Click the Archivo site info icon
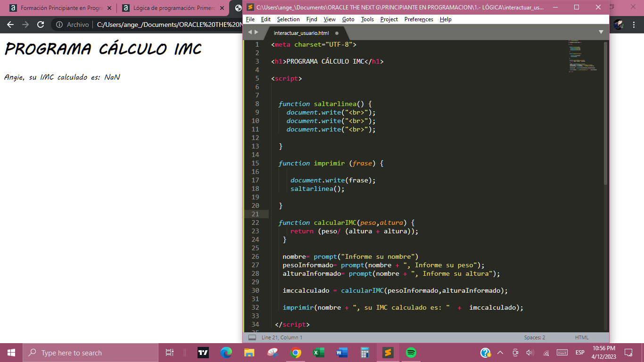This screenshot has height=362, width=644. click(x=59, y=25)
